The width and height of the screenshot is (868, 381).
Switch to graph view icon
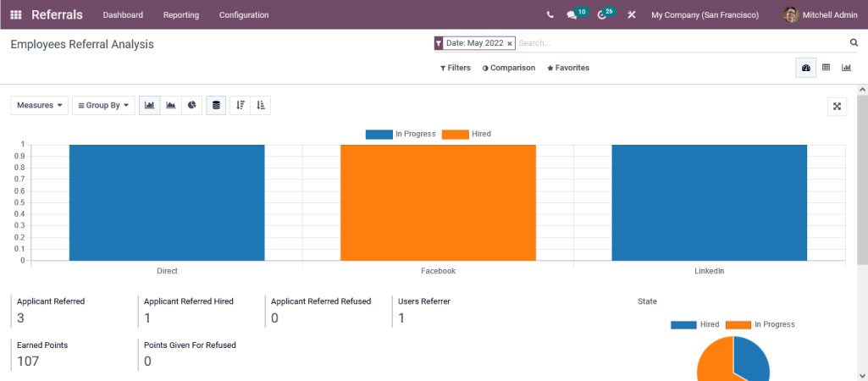pos(847,68)
